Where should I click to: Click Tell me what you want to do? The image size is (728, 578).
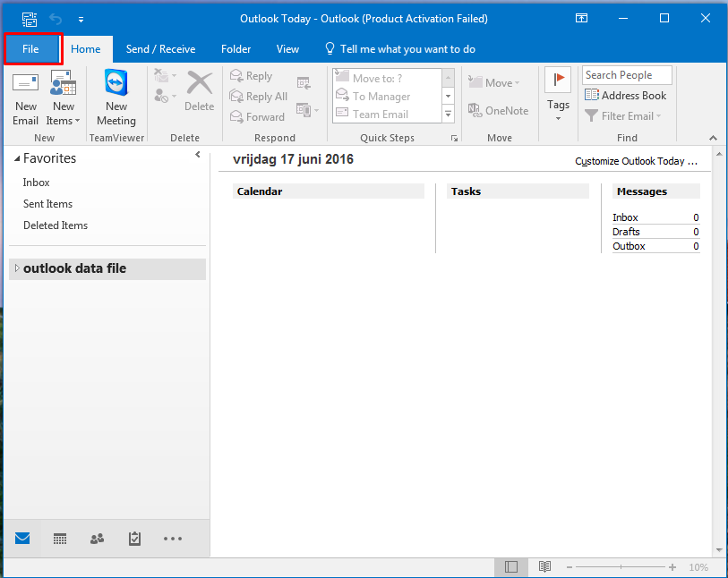[400, 49]
